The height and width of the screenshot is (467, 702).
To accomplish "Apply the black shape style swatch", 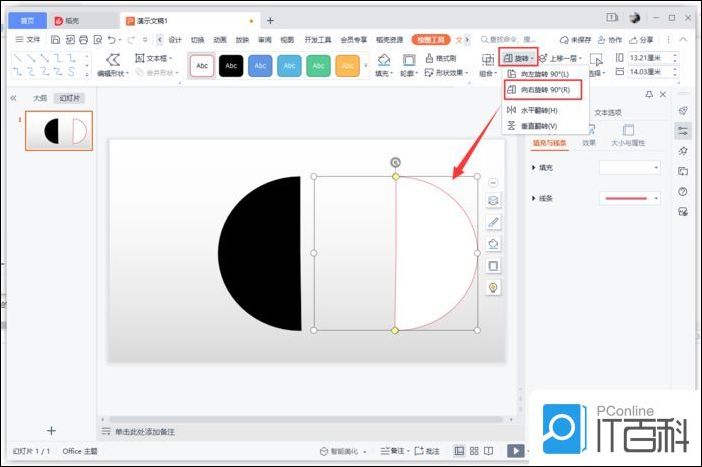I will tap(231, 66).
